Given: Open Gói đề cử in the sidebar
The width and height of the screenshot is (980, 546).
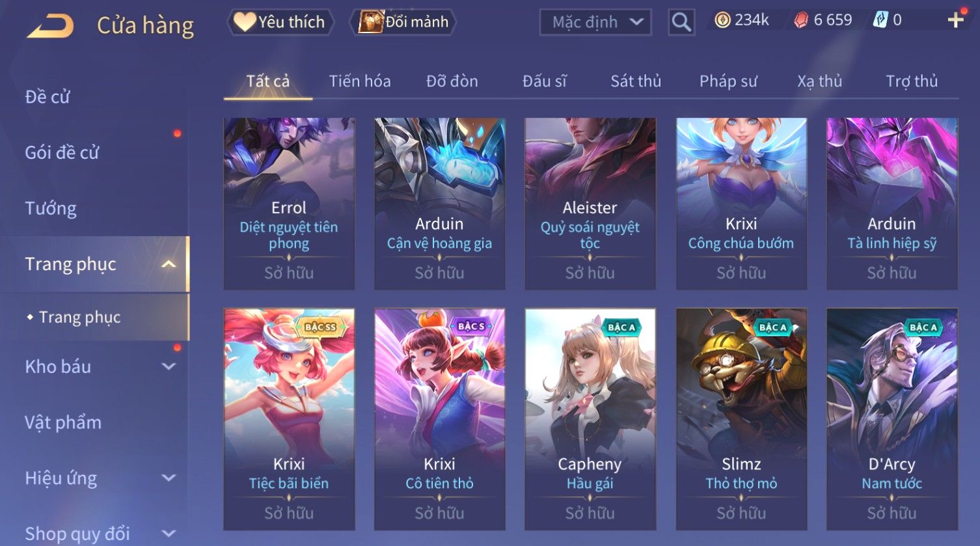Looking at the screenshot, I should point(62,153).
